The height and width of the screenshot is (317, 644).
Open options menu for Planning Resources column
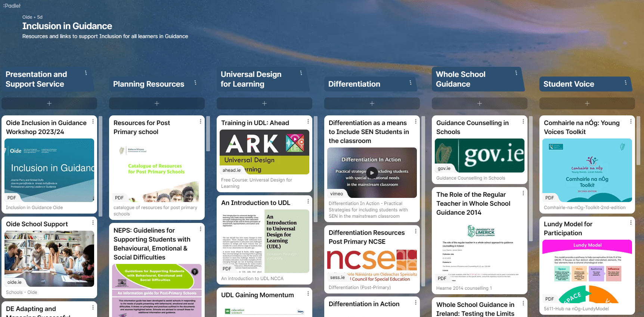195,83
